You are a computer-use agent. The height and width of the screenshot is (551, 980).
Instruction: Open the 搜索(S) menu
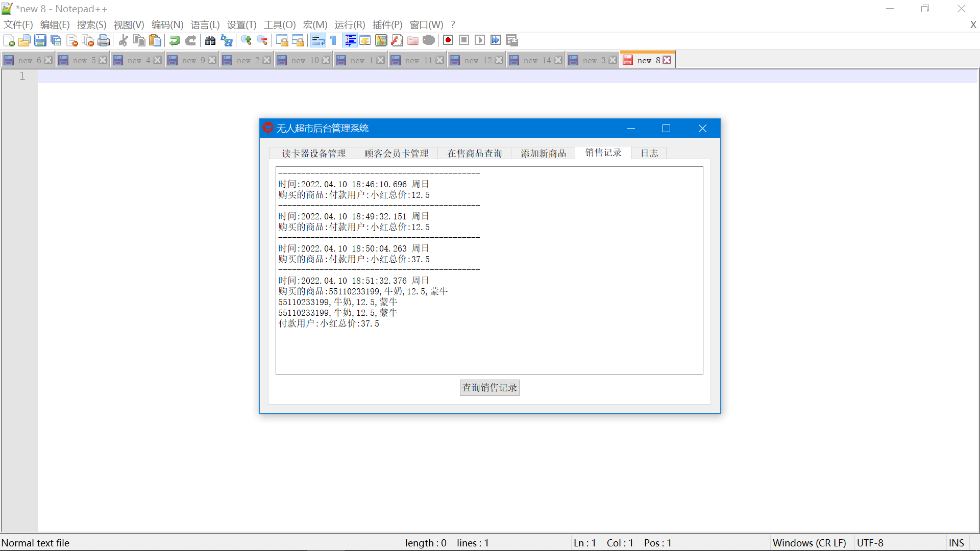click(x=91, y=24)
